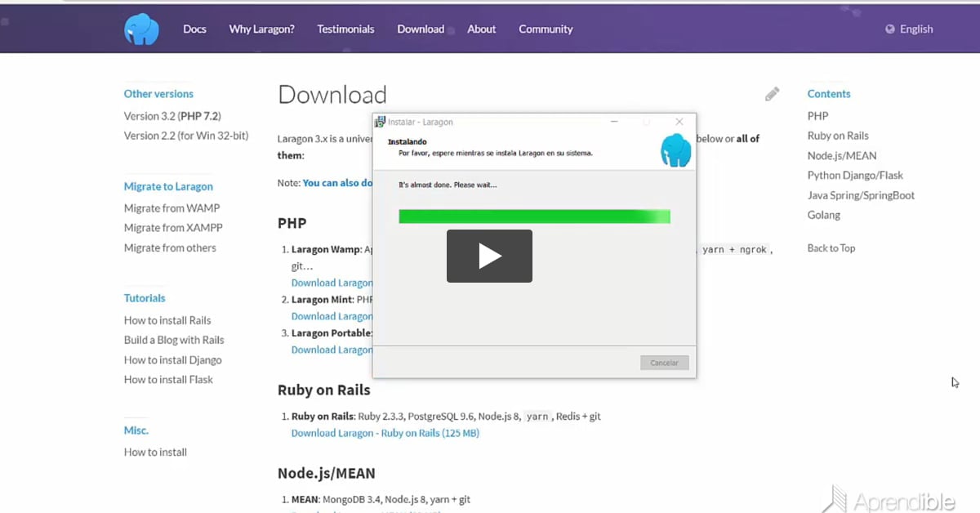The image size is (980, 513).
Task: Click the Other versions heading
Action: pyautogui.click(x=158, y=94)
